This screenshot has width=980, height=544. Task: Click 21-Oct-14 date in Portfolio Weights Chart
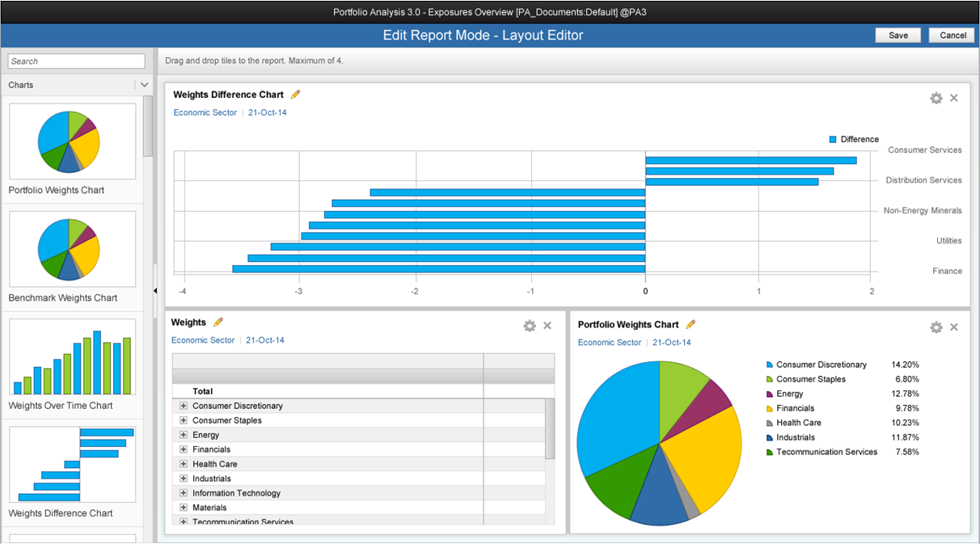tap(672, 343)
